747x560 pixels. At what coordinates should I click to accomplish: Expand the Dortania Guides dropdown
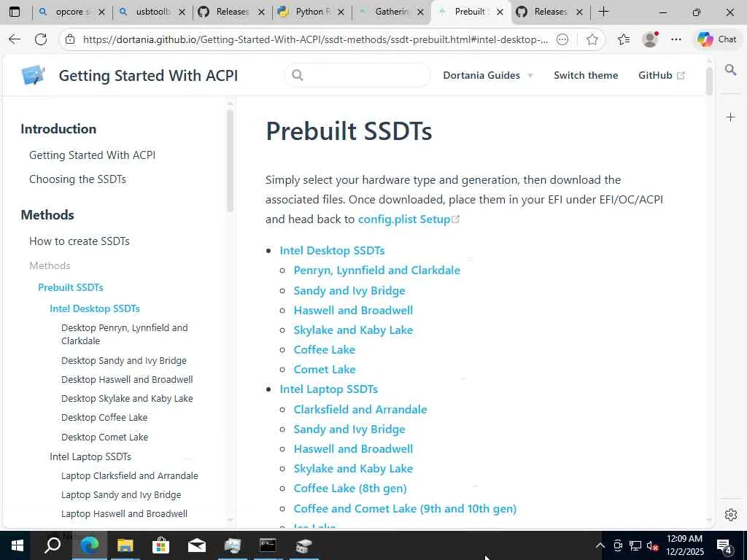tap(487, 75)
